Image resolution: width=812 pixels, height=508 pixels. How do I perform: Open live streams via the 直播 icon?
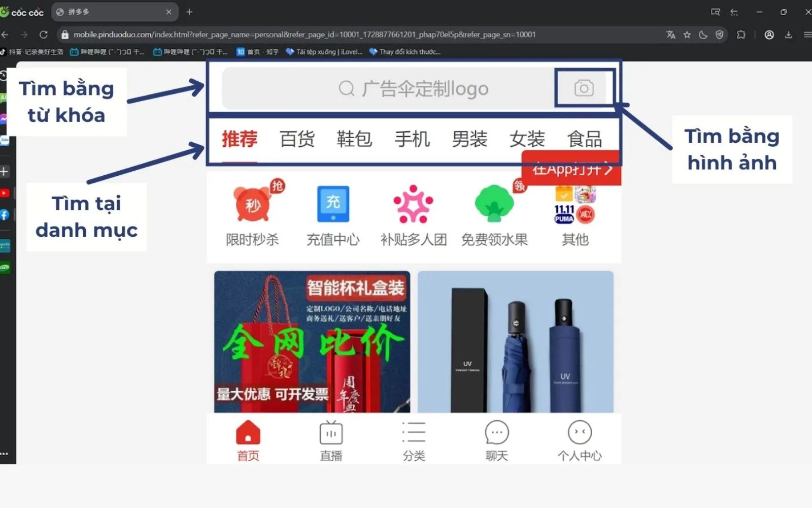pos(330,439)
